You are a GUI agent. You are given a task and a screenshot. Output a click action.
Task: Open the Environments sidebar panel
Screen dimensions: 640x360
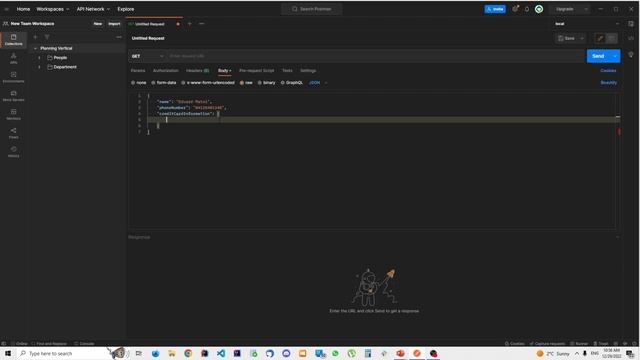click(x=13, y=77)
